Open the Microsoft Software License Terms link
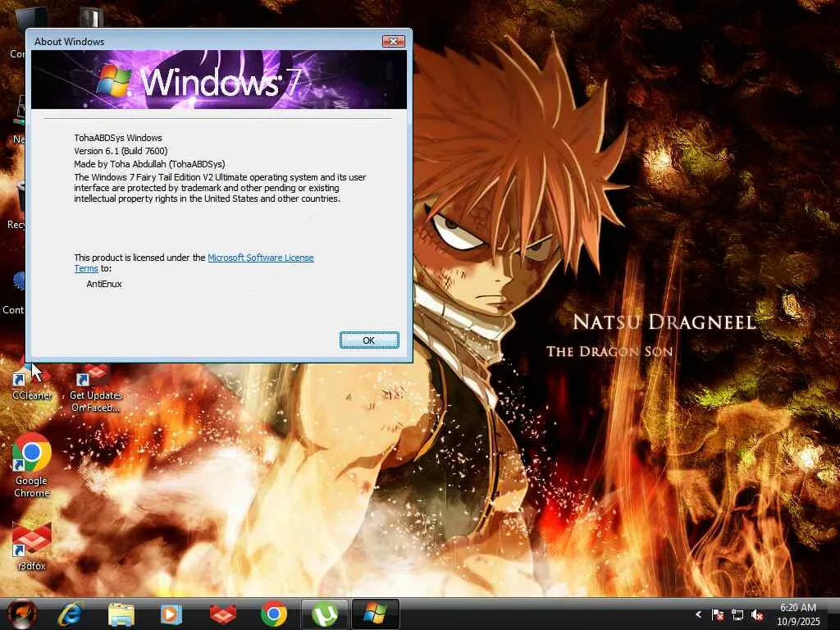The height and width of the screenshot is (630, 840). coord(260,258)
